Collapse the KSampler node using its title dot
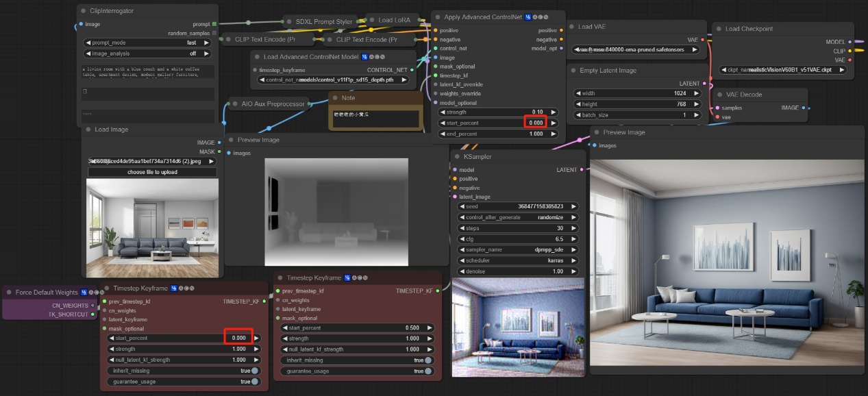The image size is (868, 396). pyautogui.click(x=458, y=157)
